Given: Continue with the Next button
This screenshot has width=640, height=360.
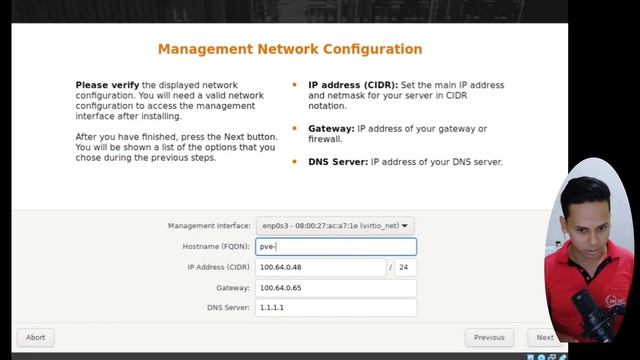Looking at the screenshot, I should coord(545,338).
